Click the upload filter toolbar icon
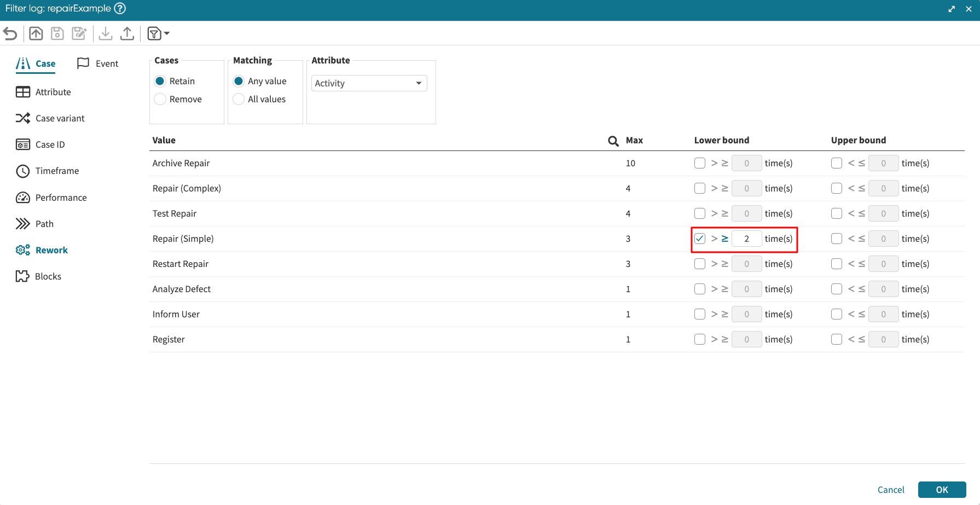This screenshot has height=505, width=980. (x=127, y=34)
